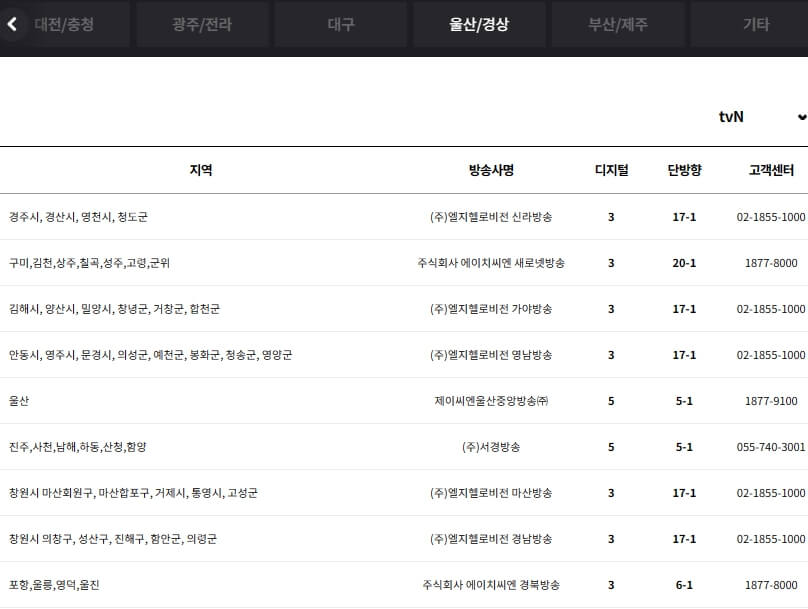Image resolution: width=808 pixels, height=609 pixels.
Task: Click 1877-8000 in the 경북방송 row
Action: click(771, 585)
